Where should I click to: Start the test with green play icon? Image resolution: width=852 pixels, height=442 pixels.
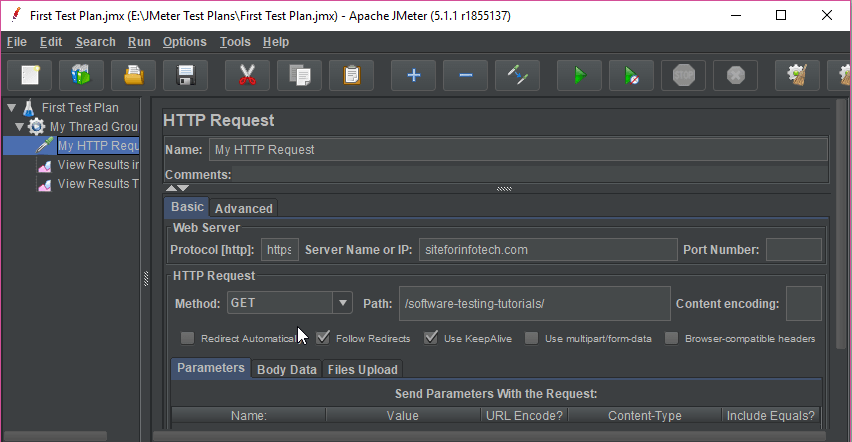[579, 75]
